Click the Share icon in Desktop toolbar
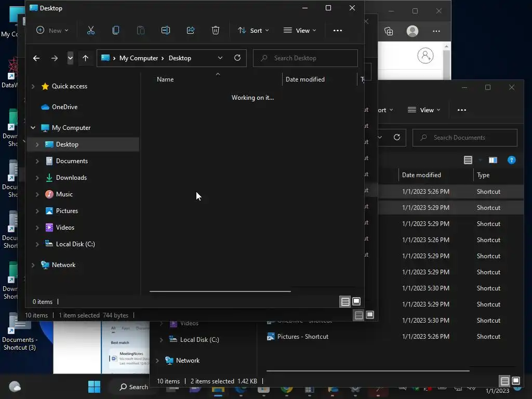532x399 pixels. tap(191, 31)
